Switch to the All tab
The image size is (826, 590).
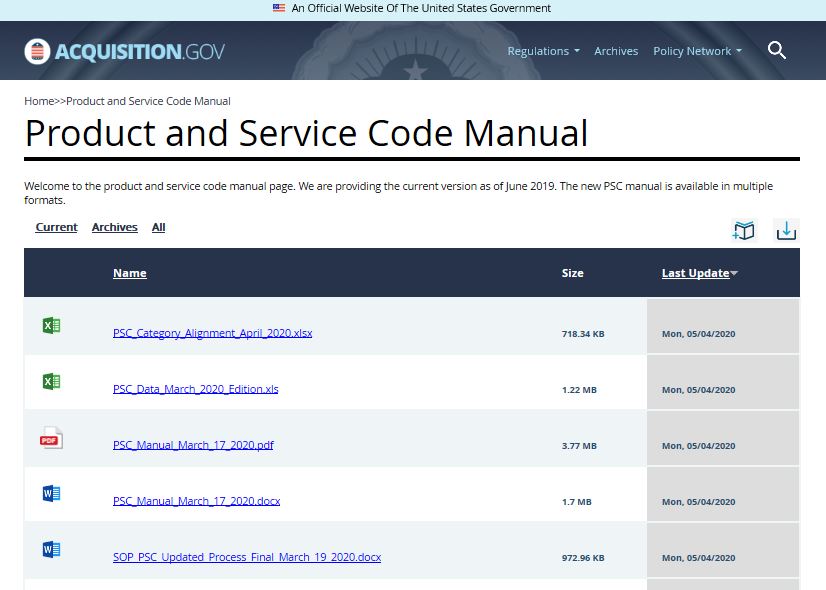[x=159, y=227]
